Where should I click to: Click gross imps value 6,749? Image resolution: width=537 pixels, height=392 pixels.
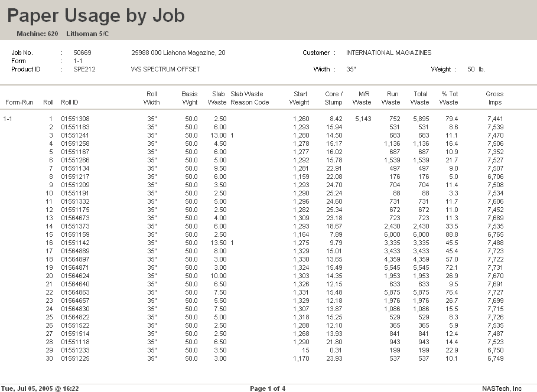pos(495,358)
